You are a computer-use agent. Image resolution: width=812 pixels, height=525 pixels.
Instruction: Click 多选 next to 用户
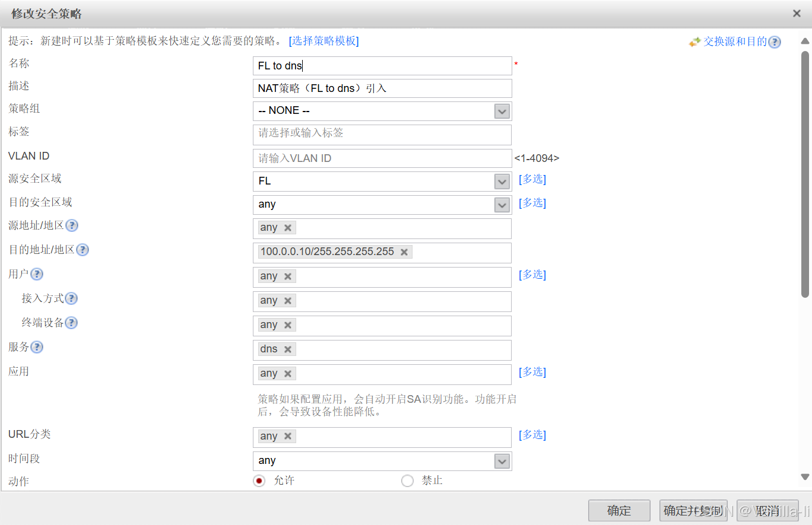[x=532, y=275]
